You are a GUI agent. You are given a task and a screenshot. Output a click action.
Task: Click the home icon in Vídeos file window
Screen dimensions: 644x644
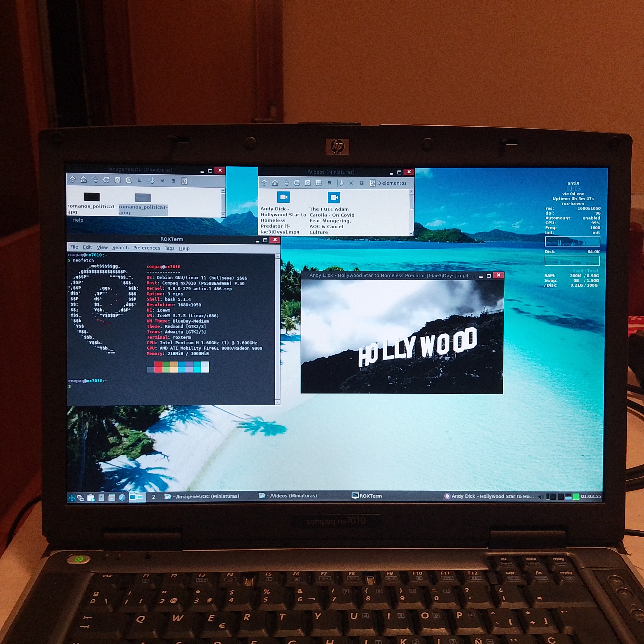(x=275, y=183)
